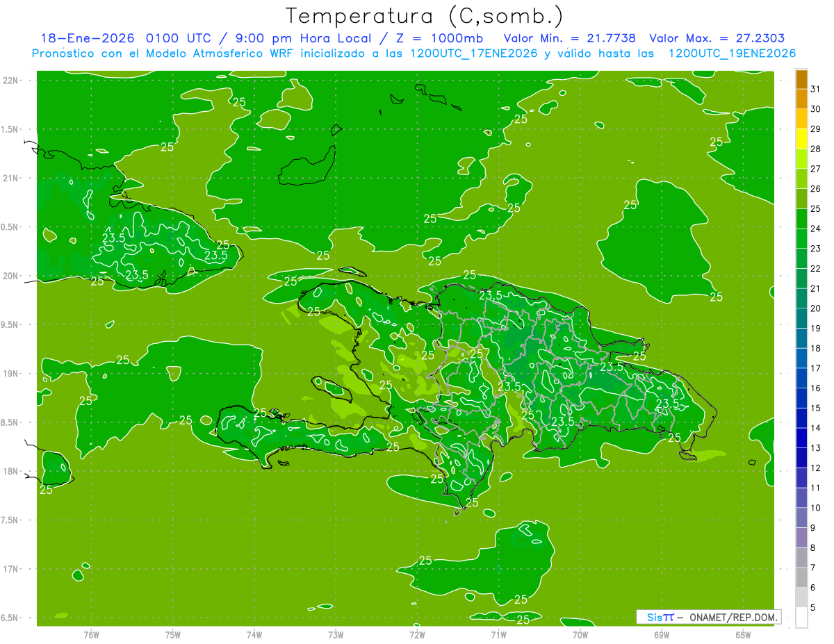834x644 pixels.
Task: Pick the yellow swatch between 28 and 29
Action: pos(801,139)
